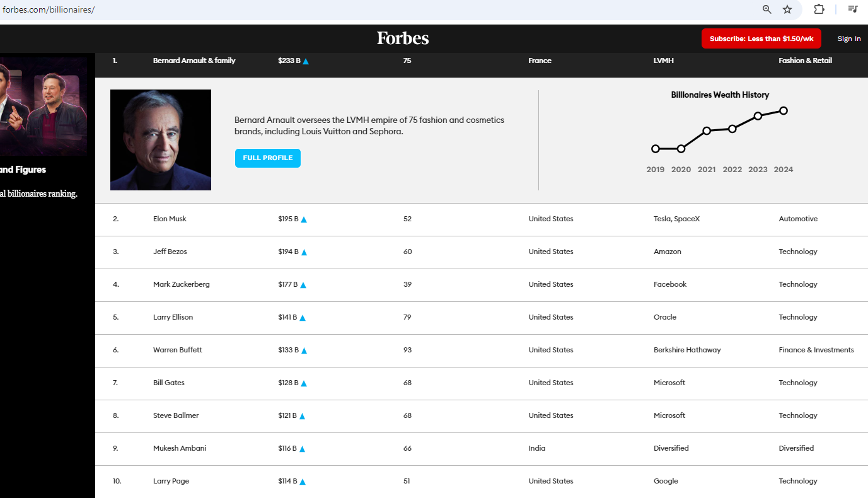The width and height of the screenshot is (868, 498).
Task: Open the media controls icon in browser toolbar
Action: [x=853, y=9]
